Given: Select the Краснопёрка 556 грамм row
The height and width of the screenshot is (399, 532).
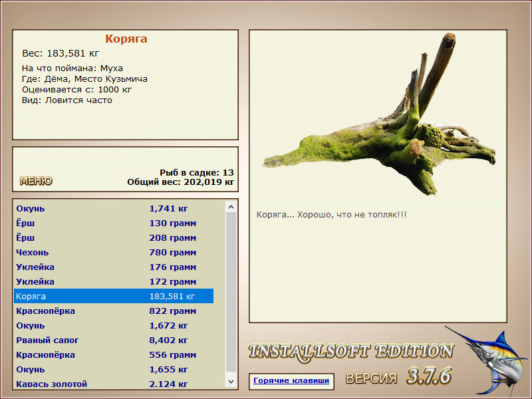Looking at the screenshot, I should [114, 355].
